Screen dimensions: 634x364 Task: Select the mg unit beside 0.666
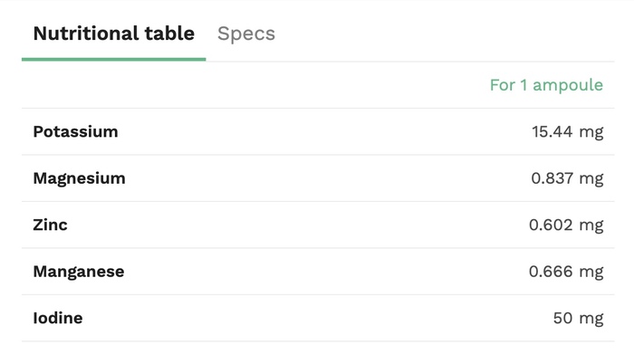point(591,272)
